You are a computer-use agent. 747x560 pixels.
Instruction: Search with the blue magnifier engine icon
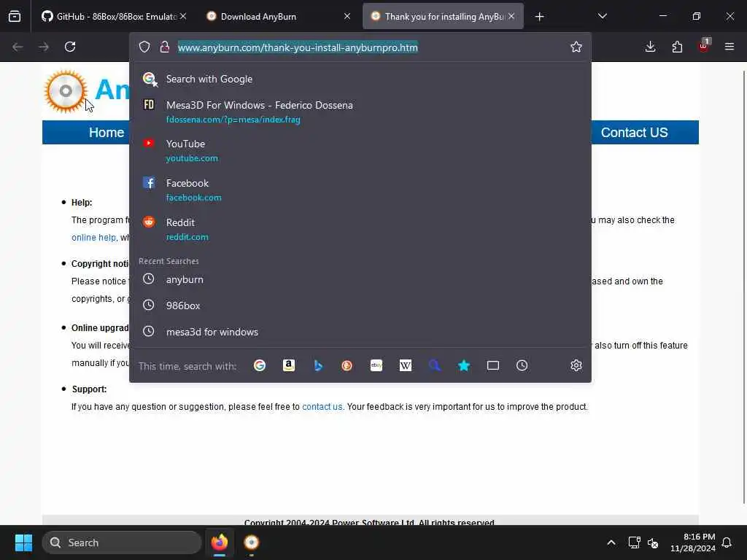coord(435,365)
